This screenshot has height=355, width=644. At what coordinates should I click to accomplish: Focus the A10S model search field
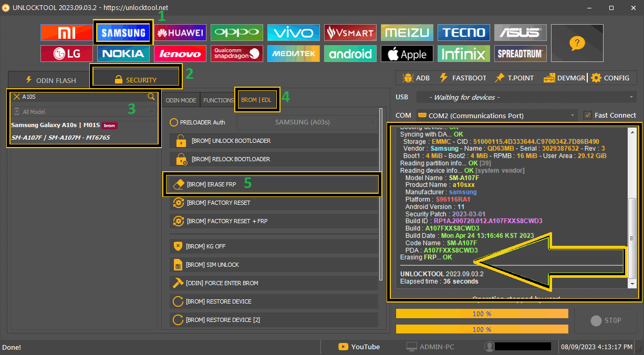(x=84, y=97)
